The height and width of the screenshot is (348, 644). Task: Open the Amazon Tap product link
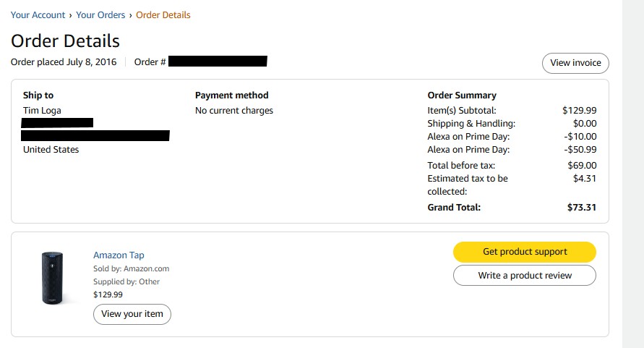pyautogui.click(x=119, y=255)
